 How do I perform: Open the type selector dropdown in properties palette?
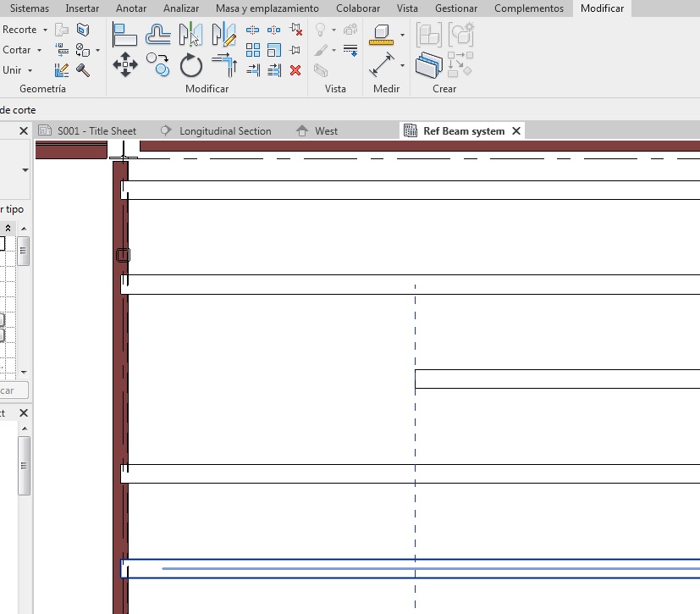[25, 170]
